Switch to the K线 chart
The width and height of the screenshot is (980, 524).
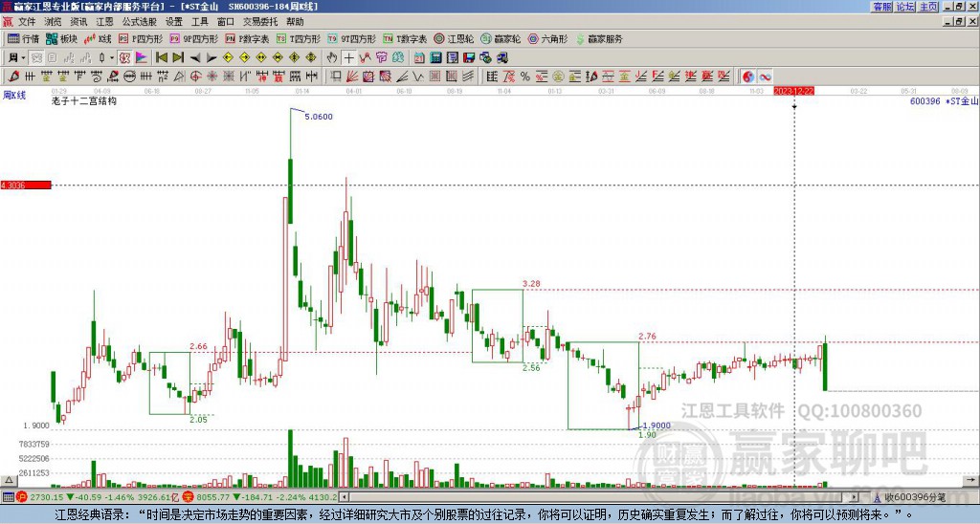[98, 38]
